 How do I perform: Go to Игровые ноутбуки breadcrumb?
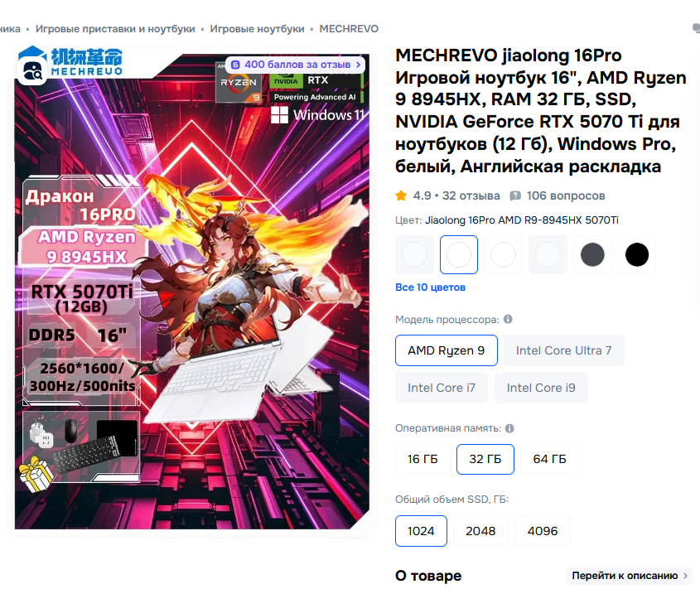coord(257,29)
